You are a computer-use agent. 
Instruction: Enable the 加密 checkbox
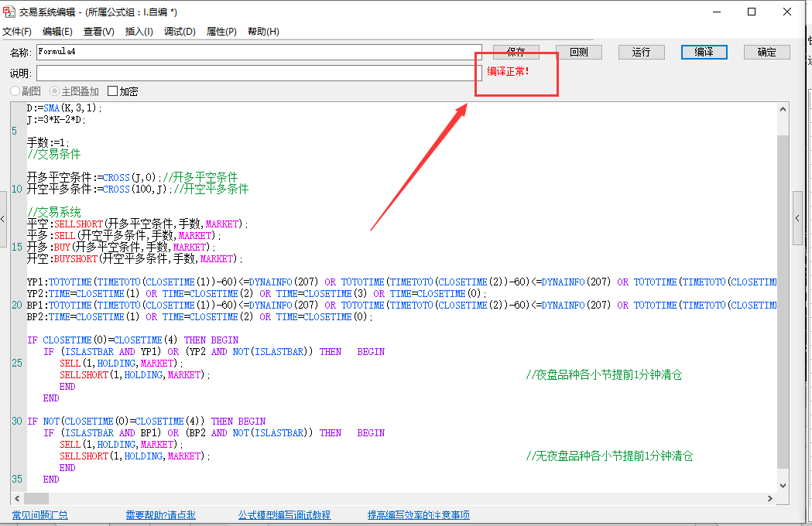click(113, 91)
